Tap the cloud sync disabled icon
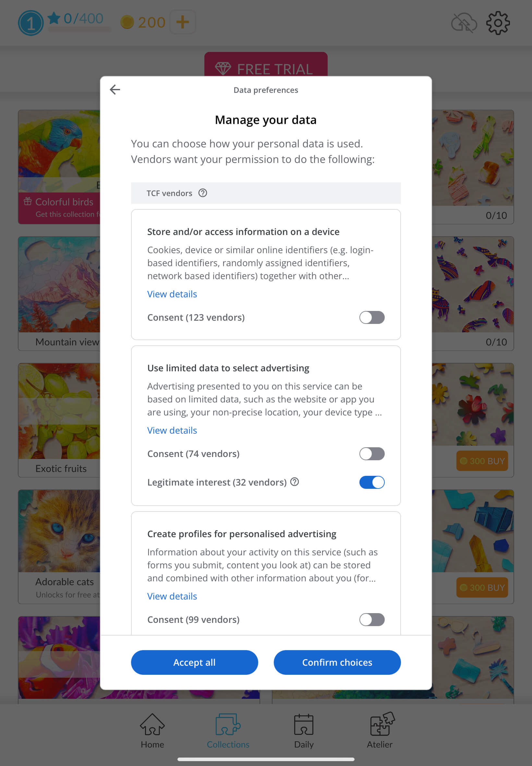Screen dimensions: 532x766 464,23
